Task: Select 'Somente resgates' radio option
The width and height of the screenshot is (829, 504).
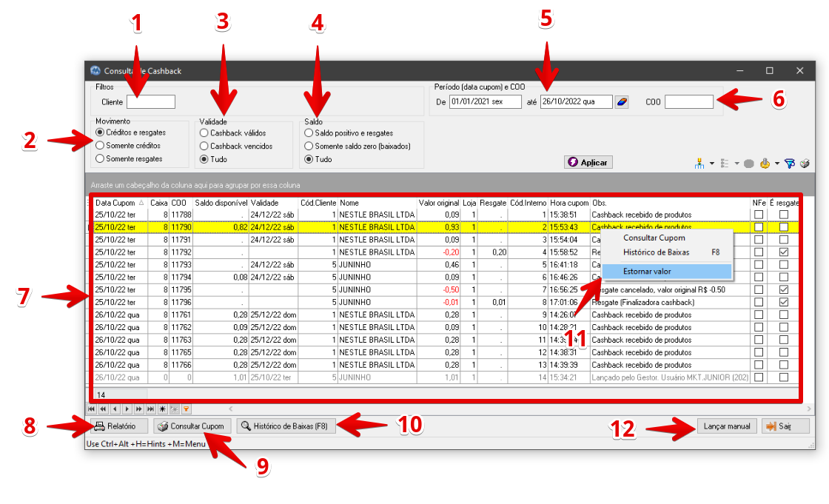Action: tap(129, 158)
